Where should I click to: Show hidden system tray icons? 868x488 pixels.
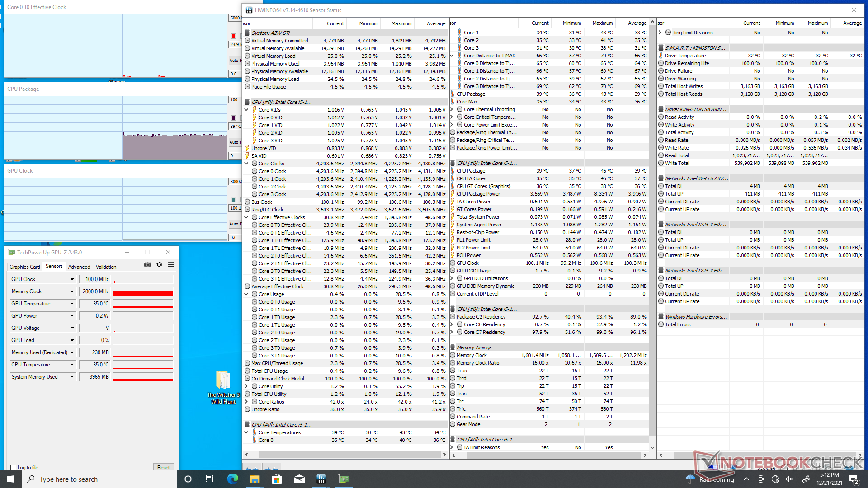coord(746,479)
